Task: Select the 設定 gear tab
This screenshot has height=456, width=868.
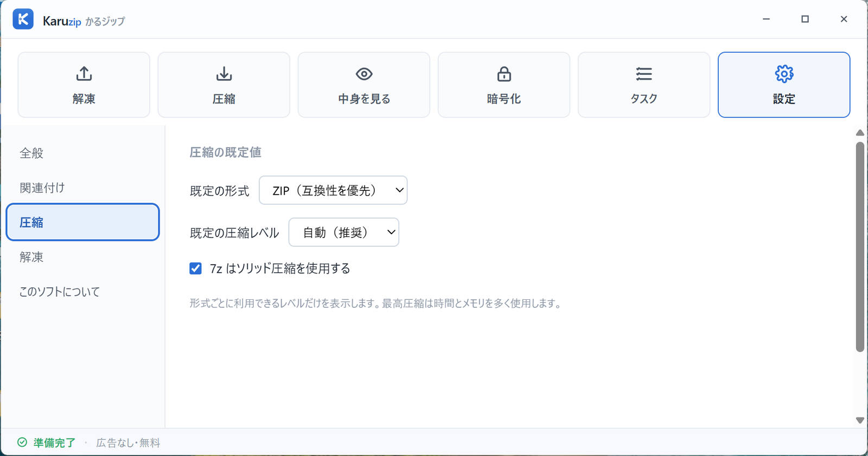Action: click(x=784, y=85)
